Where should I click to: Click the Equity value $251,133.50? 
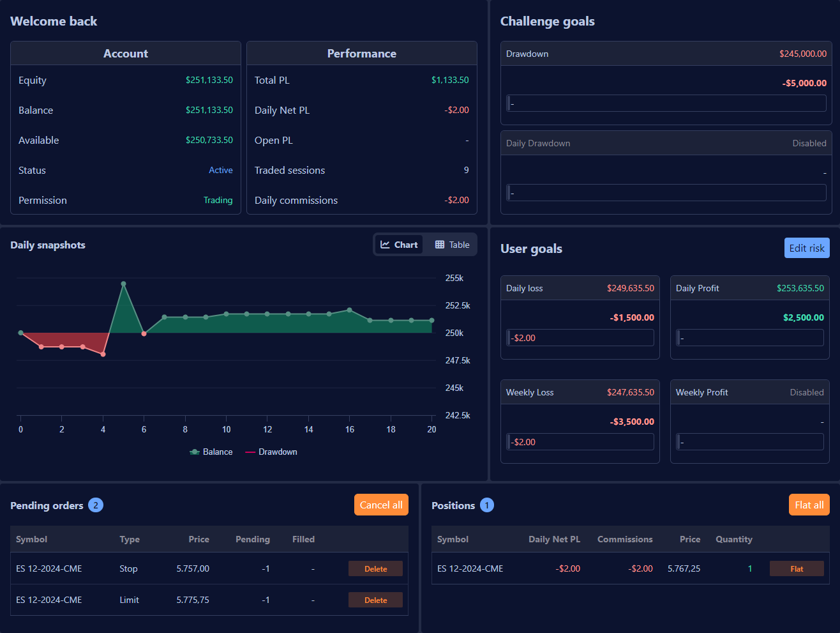(209, 80)
